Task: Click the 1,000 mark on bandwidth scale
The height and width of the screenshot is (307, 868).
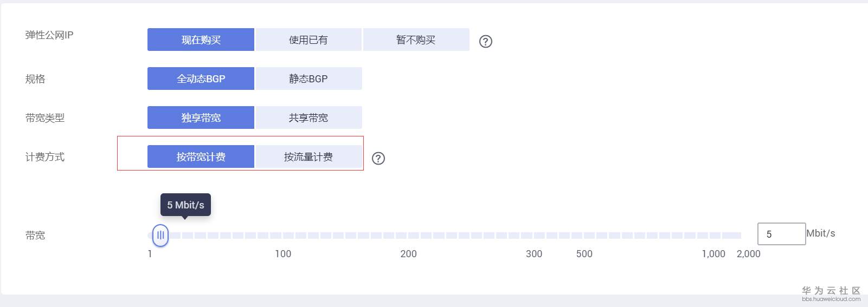Action: [x=713, y=253]
